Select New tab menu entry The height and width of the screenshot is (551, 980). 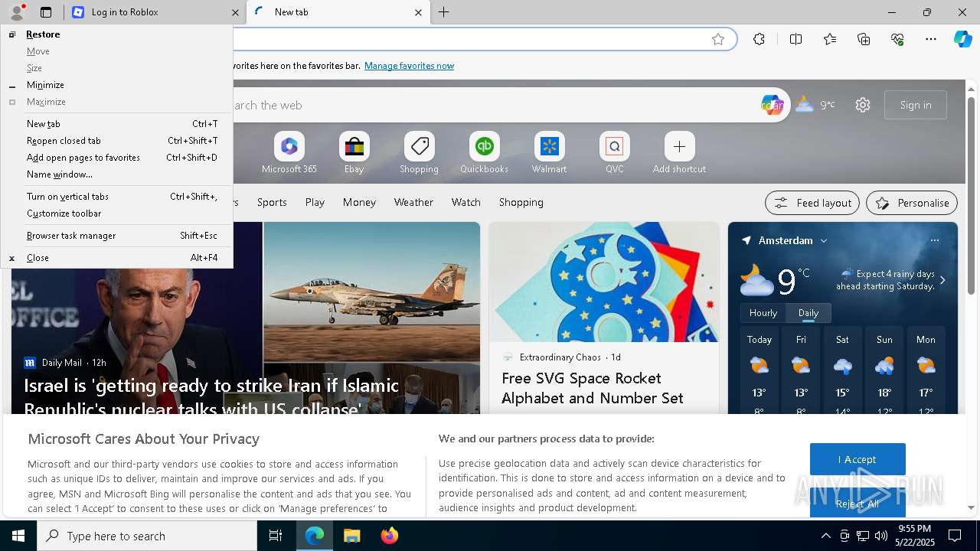[117, 124]
